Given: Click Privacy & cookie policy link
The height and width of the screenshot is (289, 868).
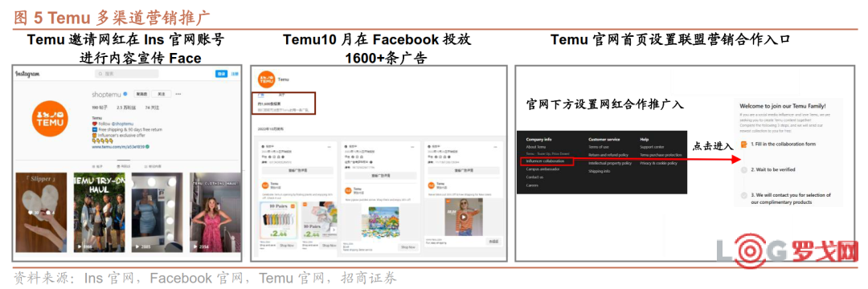Looking at the screenshot, I should (658, 163).
